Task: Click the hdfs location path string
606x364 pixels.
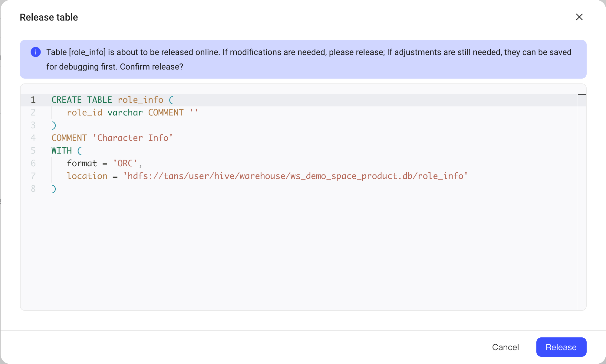Action: point(295,176)
